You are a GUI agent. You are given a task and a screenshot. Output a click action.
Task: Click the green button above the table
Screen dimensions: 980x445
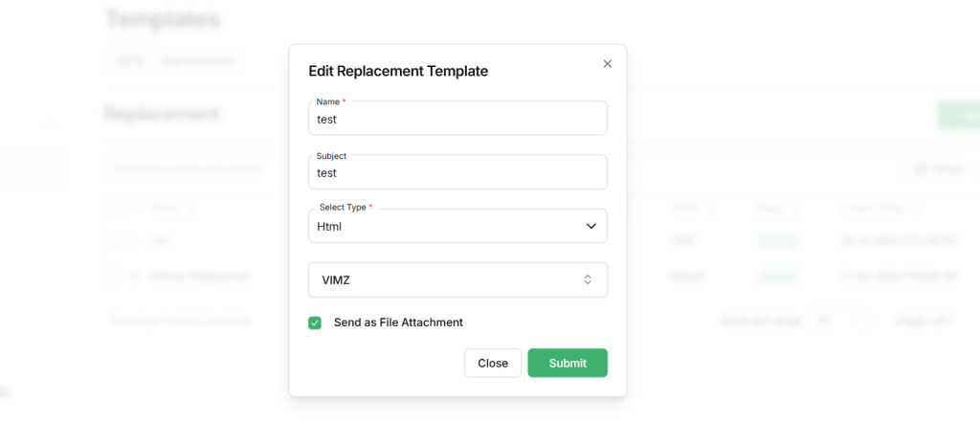(x=958, y=115)
